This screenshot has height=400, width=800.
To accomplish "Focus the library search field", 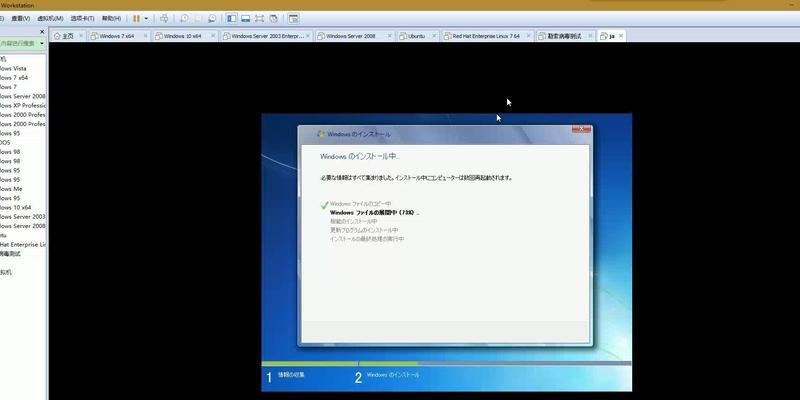I will click(19, 44).
